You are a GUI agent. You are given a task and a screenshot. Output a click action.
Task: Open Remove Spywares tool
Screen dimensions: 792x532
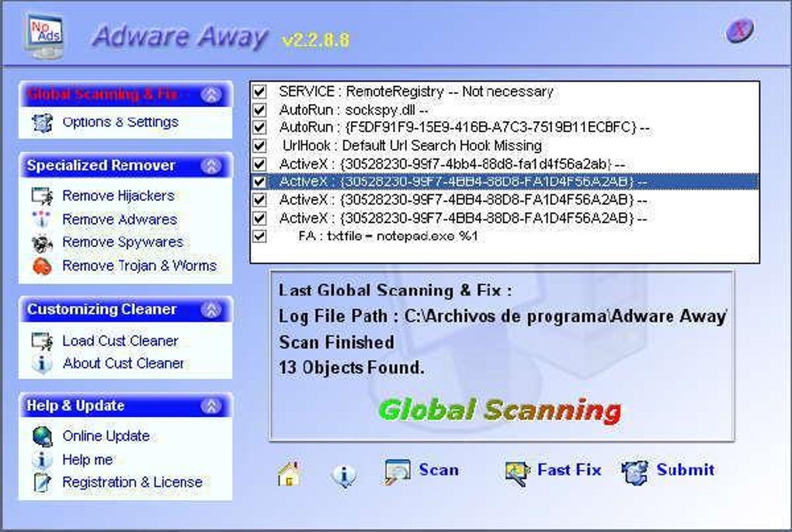123,242
